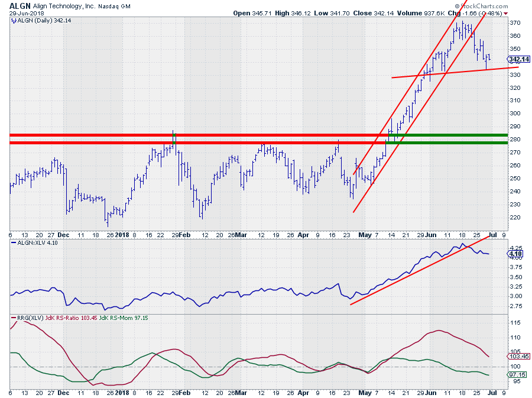Click the 97.15 value flag on the RRG axis

pyautogui.click(x=518, y=374)
